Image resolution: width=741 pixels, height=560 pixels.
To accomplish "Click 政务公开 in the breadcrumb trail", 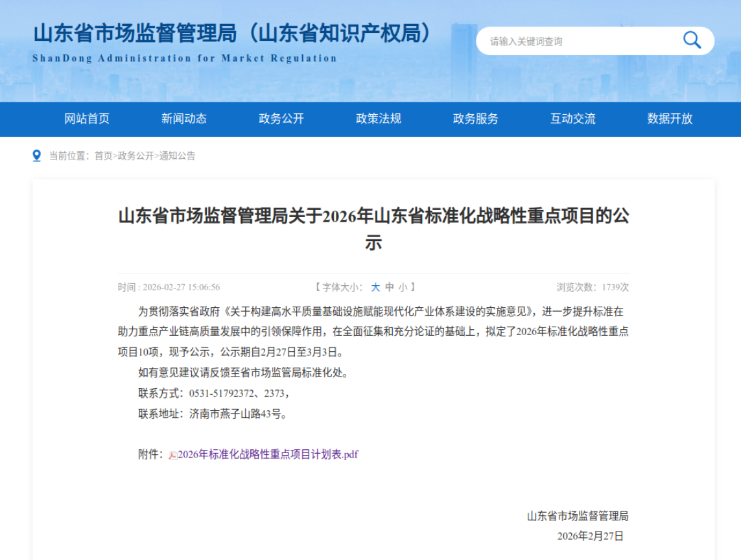I will [x=136, y=156].
